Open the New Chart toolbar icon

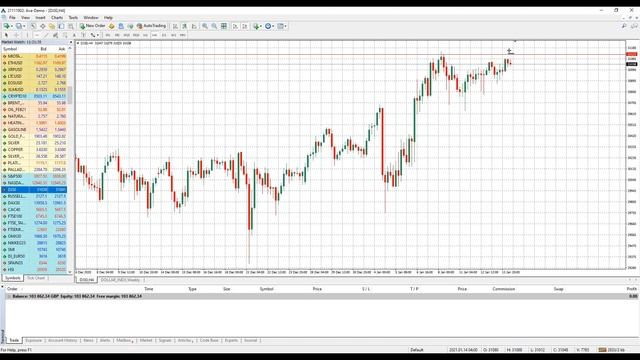click(7, 26)
